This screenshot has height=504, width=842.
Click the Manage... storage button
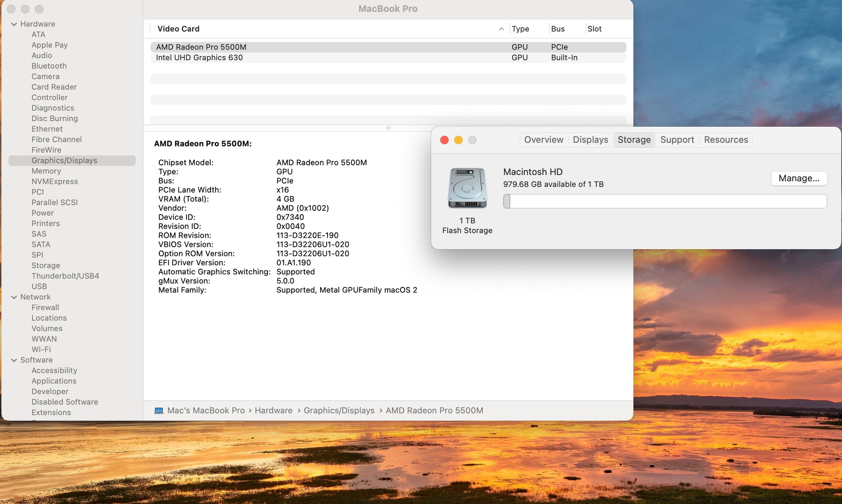[x=798, y=178]
